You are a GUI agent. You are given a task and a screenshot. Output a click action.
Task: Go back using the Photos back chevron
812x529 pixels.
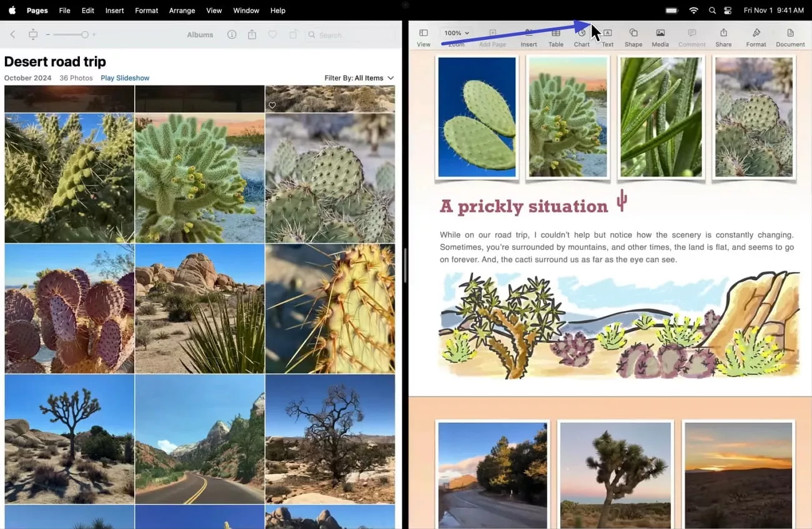click(12, 35)
